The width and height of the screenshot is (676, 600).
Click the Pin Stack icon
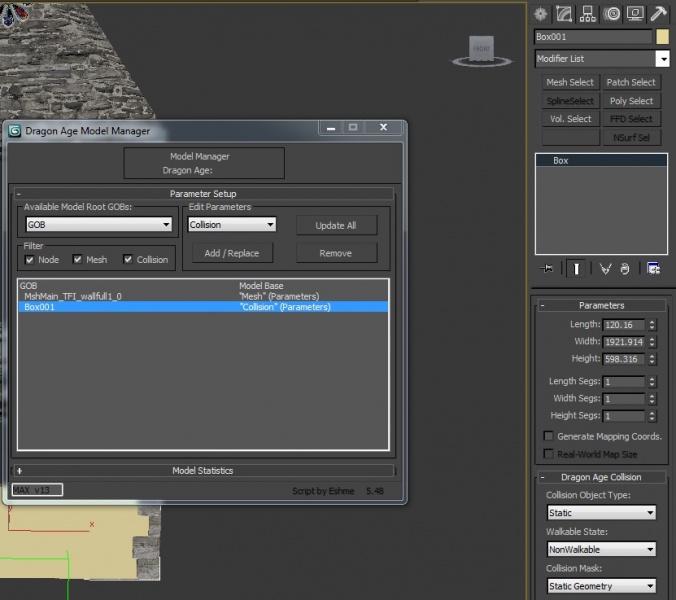coord(547,268)
